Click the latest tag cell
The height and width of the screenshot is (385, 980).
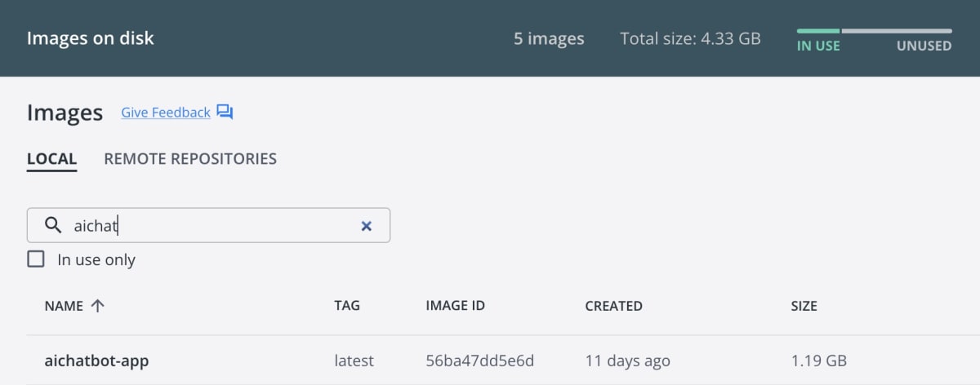tap(354, 361)
